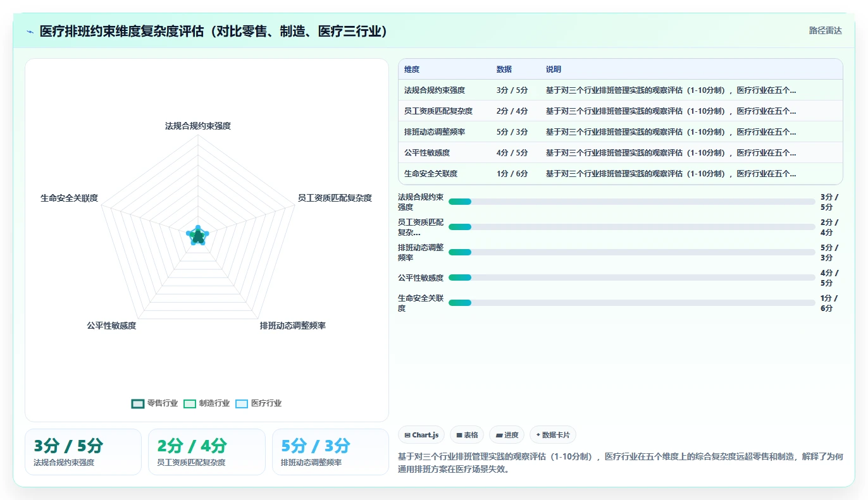Image resolution: width=868 pixels, height=500 pixels.
Task: Select the 员工资质匹配复杂度 table row name
Action: point(438,111)
